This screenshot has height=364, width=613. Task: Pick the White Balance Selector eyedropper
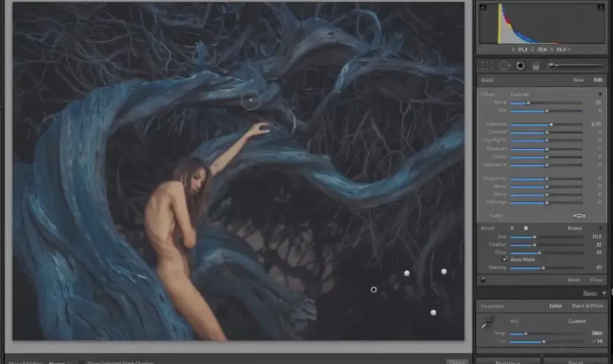488,323
